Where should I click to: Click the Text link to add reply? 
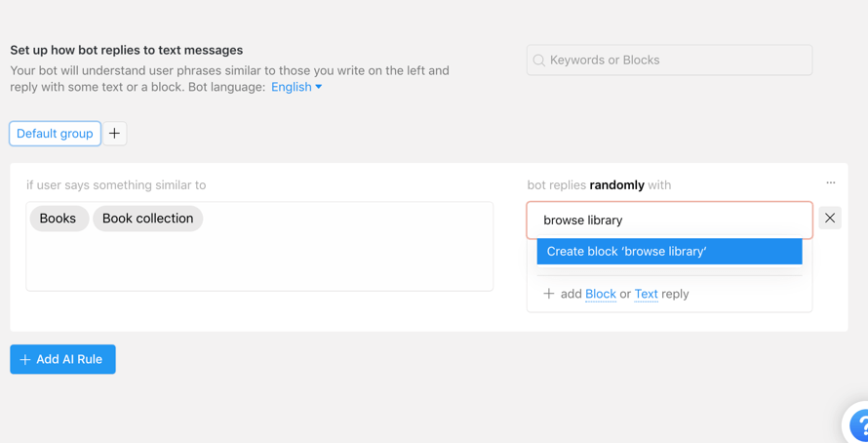coord(646,294)
